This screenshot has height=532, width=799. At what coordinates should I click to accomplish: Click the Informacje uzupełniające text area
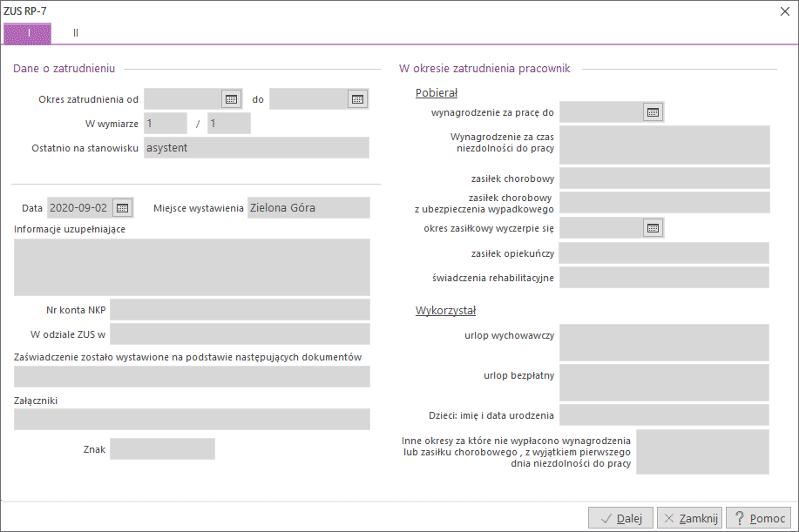192,267
